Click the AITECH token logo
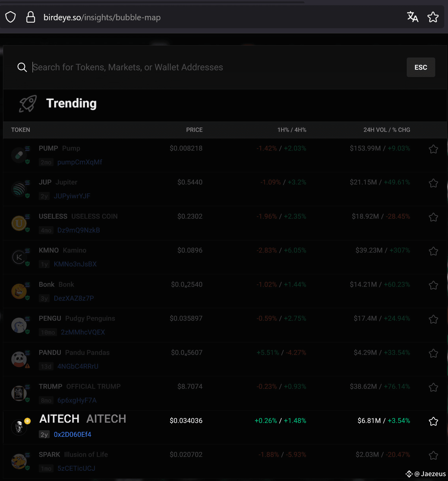The image size is (448, 481). pos(19,428)
